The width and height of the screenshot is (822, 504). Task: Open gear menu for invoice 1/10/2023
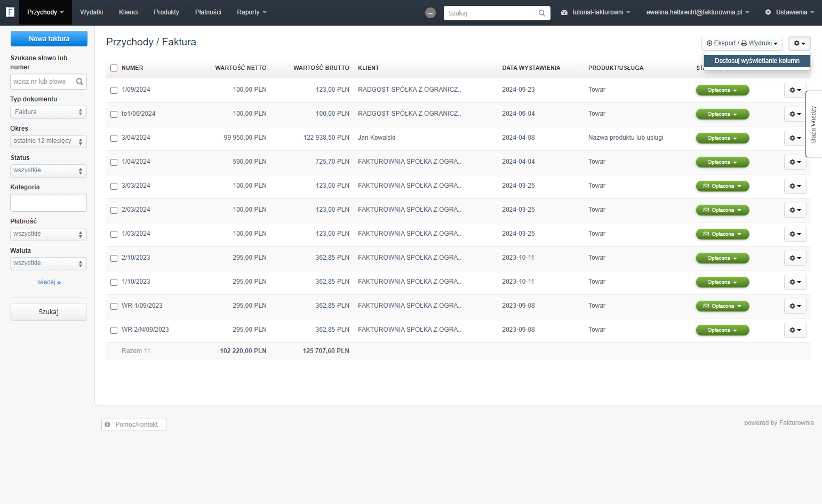pyautogui.click(x=795, y=282)
